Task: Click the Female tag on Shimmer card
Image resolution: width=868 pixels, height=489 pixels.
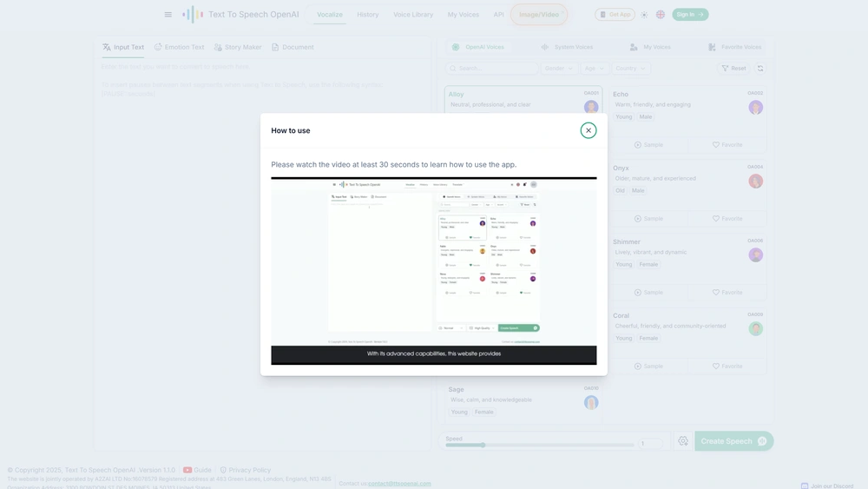Action: (648, 264)
